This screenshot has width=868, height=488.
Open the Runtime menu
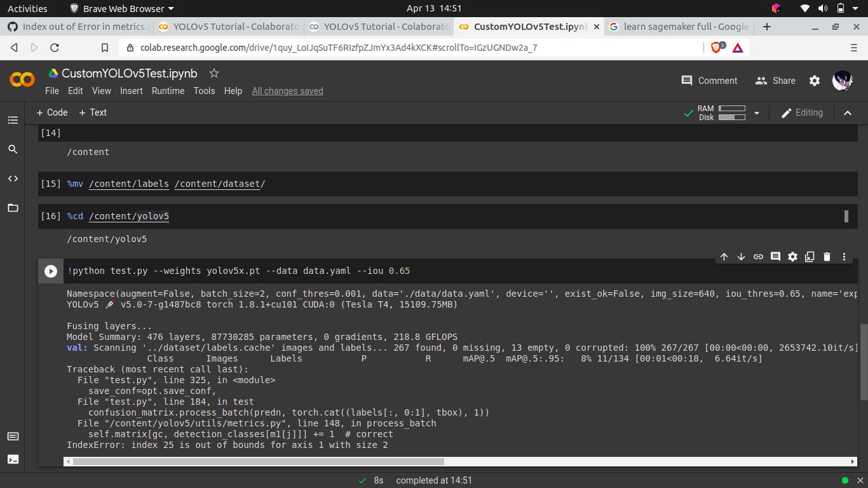[x=168, y=91]
